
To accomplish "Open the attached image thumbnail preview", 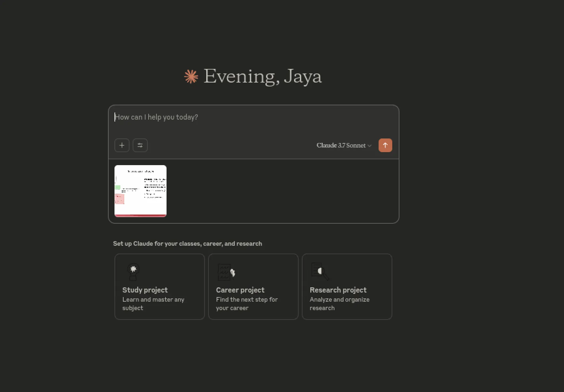I will coord(141,191).
